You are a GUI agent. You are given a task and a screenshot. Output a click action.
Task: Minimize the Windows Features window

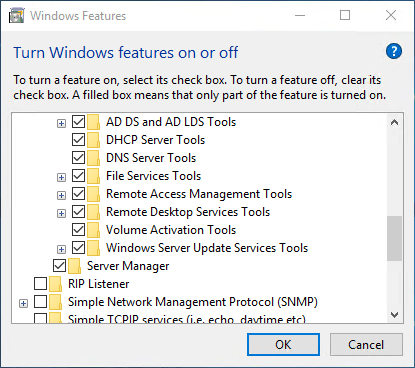300,15
